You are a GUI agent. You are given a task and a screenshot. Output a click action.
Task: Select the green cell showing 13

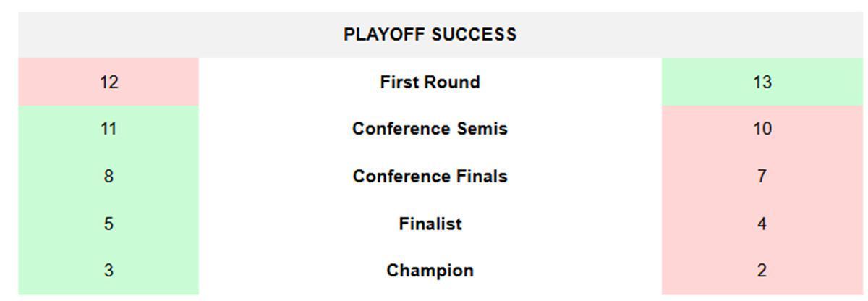click(762, 82)
